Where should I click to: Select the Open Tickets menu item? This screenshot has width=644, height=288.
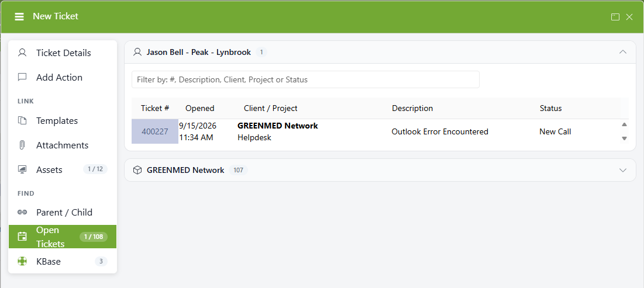coord(63,237)
